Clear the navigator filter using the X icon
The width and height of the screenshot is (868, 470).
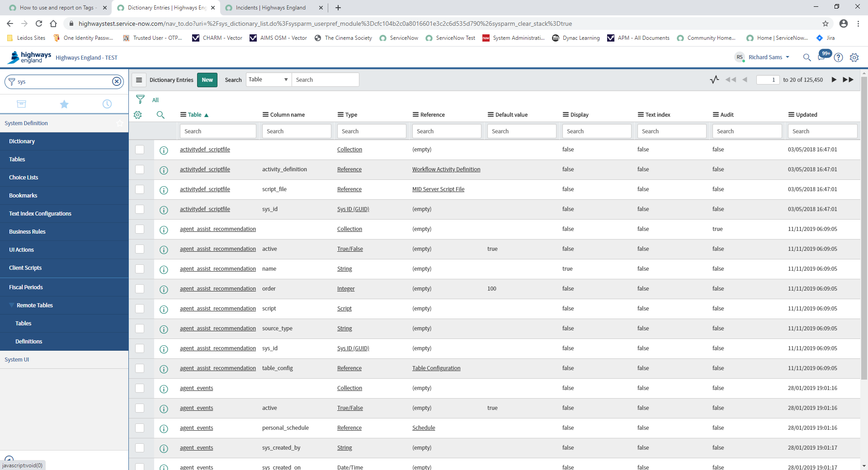pyautogui.click(x=117, y=81)
